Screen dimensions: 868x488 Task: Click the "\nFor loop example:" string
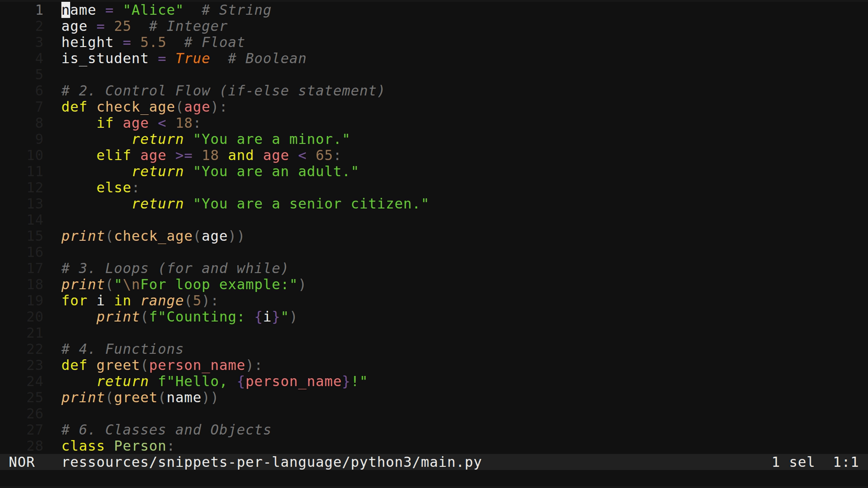(x=206, y=285)
